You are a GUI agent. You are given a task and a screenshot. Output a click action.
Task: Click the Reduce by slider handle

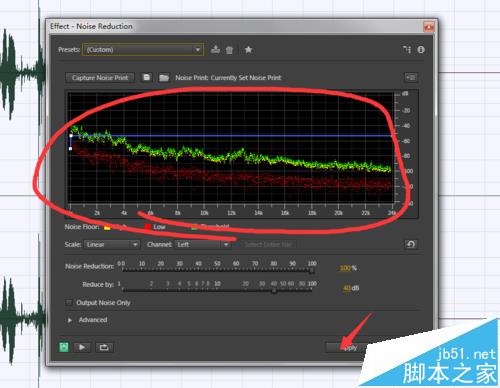tap(274, 291)
